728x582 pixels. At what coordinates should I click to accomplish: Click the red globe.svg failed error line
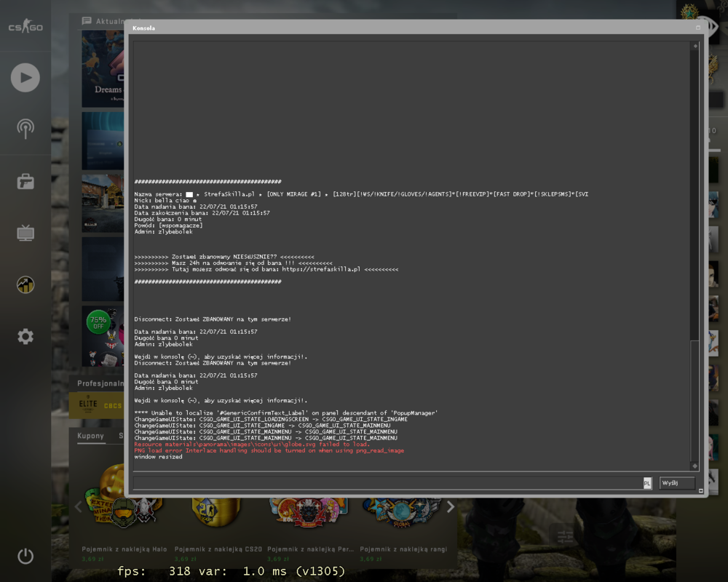tap(252, 445)
